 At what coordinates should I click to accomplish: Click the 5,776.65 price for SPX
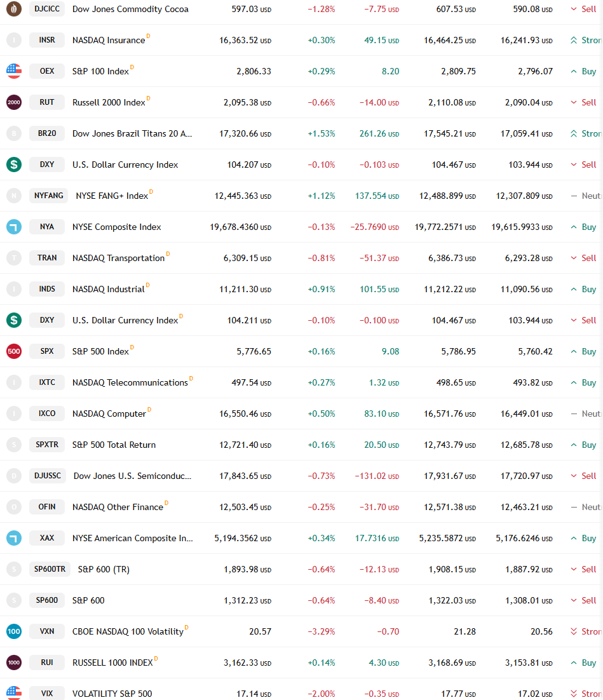(254, 351)
